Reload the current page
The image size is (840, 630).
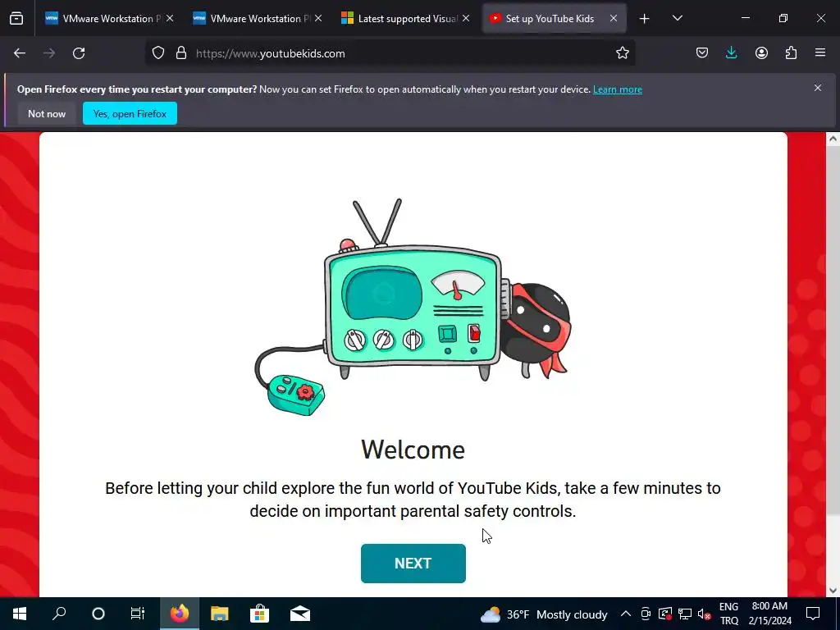click(x=79, y=53)
